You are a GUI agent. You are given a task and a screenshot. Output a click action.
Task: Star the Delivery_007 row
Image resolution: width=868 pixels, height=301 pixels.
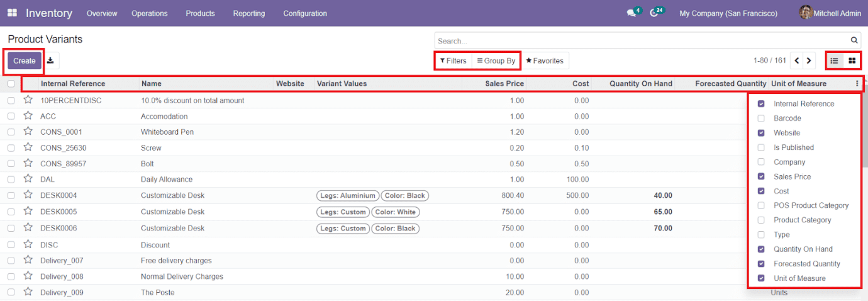tap(28, 260)
